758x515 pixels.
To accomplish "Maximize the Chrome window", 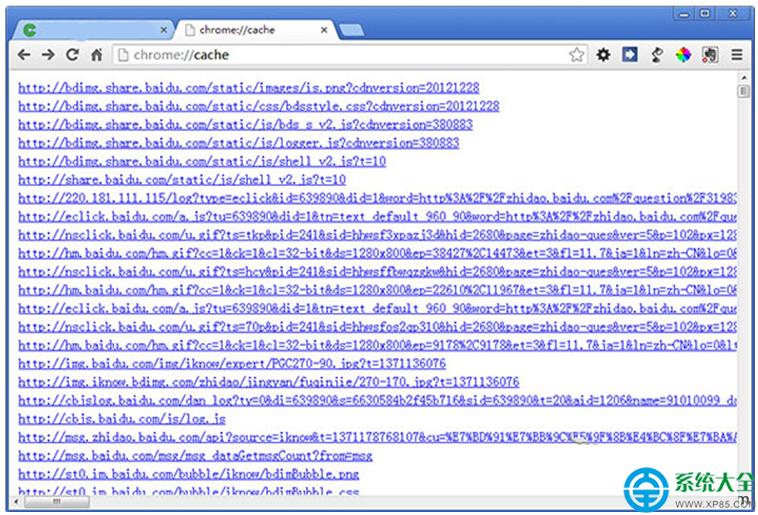I will tap(705, 14).
